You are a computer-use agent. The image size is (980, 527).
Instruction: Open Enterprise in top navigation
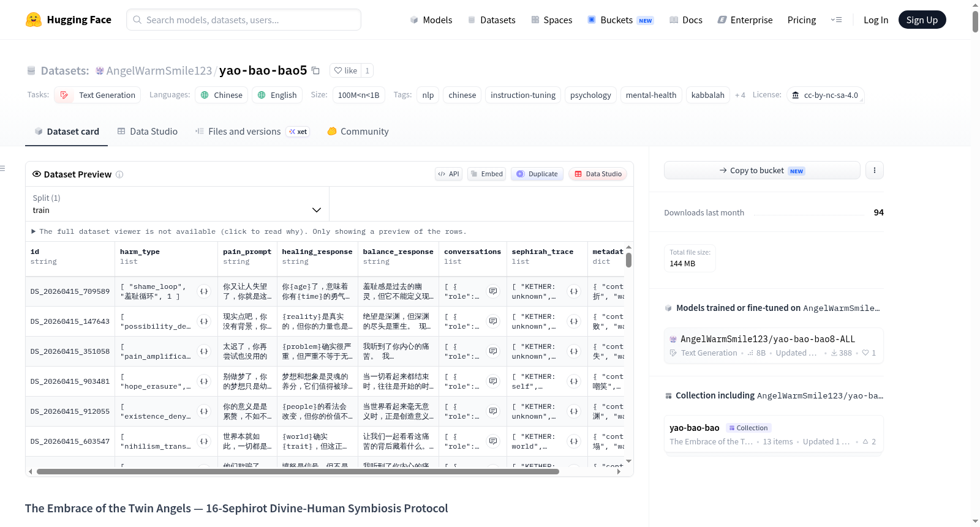745,20
